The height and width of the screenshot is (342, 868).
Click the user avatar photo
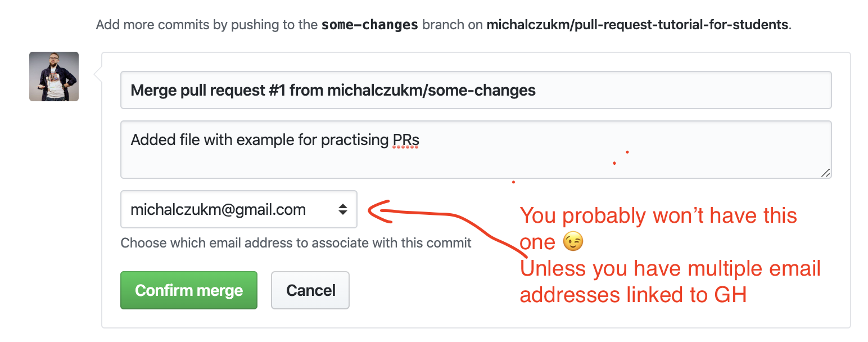click(x=54, y=76)
